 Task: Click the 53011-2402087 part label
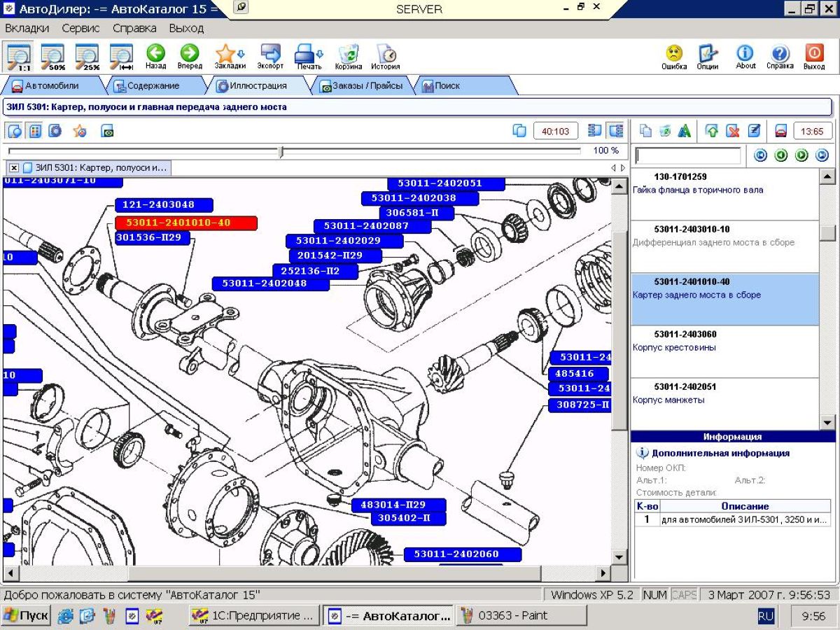pyautogui.click(x=372, y=226)
